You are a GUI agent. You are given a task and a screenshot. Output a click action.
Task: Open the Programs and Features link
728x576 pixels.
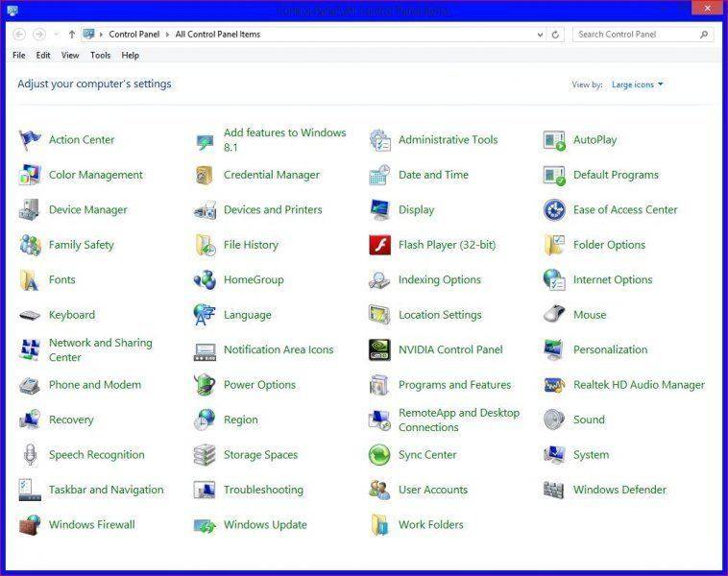point(454,385)
